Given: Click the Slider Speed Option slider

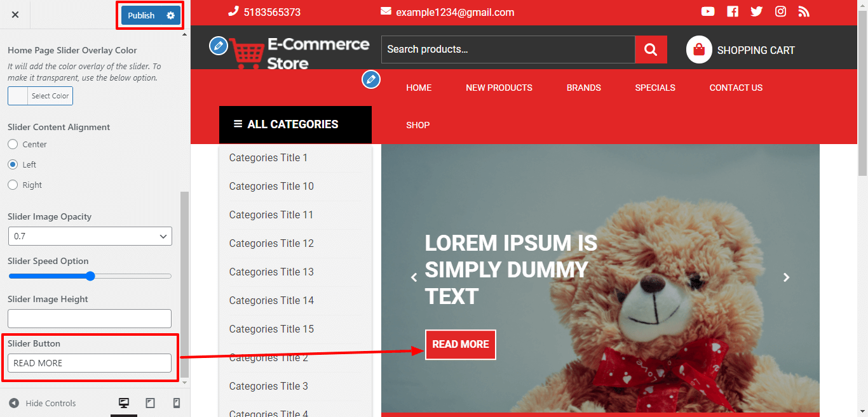Looking at the screenshot, I should [x=90, y=276].
